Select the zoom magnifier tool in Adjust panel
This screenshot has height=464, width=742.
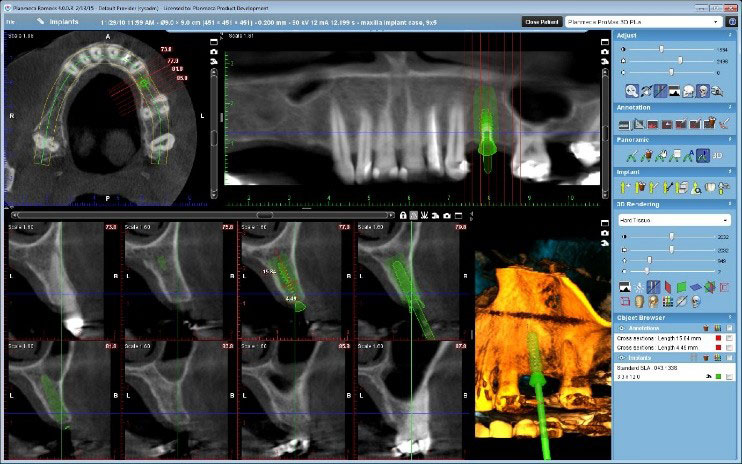click(x=632, y=92)
